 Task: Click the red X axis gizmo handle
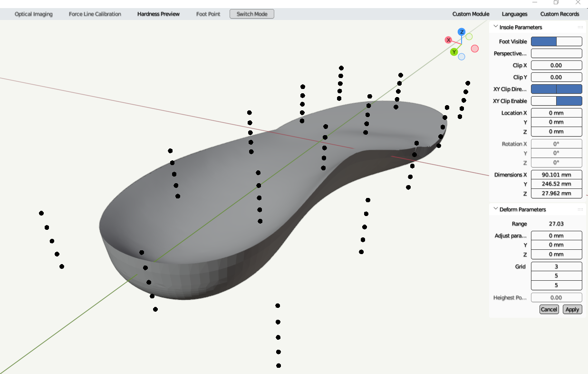[448, 40]
